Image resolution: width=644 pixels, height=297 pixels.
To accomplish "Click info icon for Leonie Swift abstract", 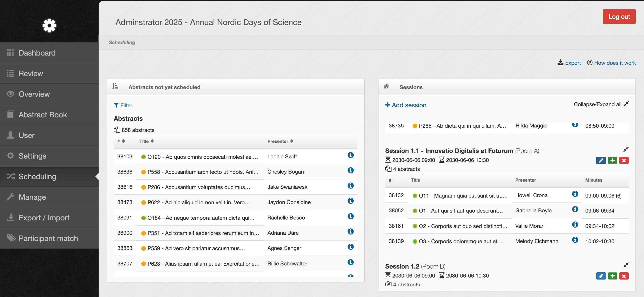I will tap(350, 155).
